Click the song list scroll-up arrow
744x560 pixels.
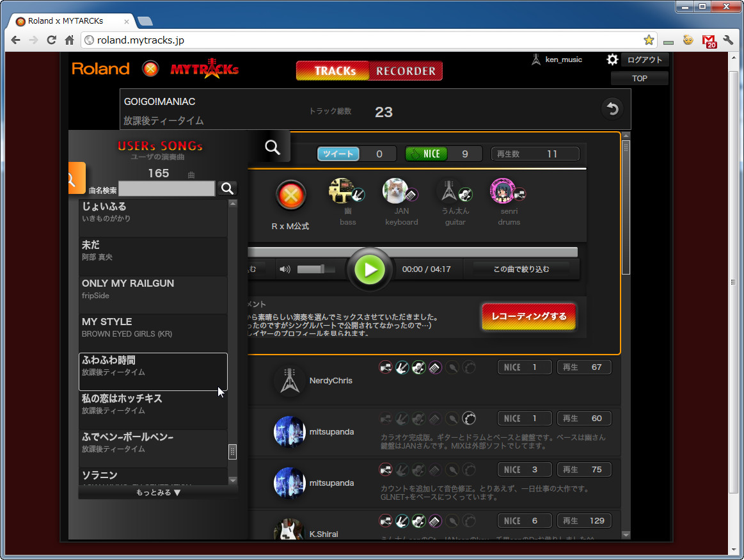pyautogui.click(x=232, y=204)
